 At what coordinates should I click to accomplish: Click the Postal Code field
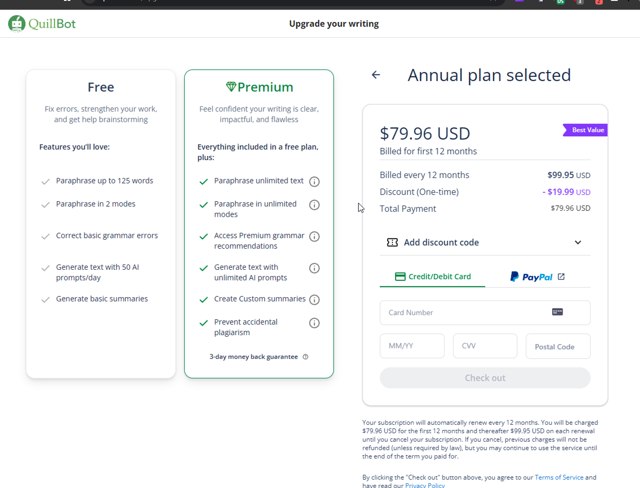(557, 346)
